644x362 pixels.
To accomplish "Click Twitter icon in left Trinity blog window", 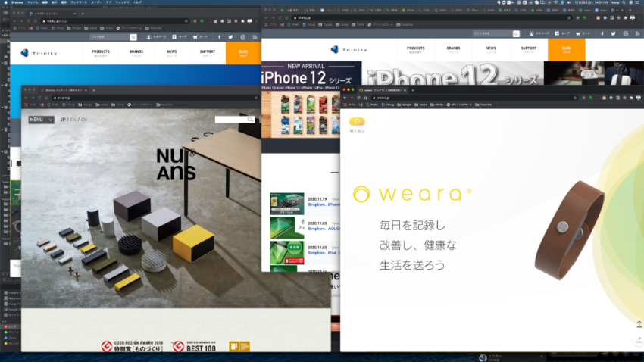I will click(231, 36).
